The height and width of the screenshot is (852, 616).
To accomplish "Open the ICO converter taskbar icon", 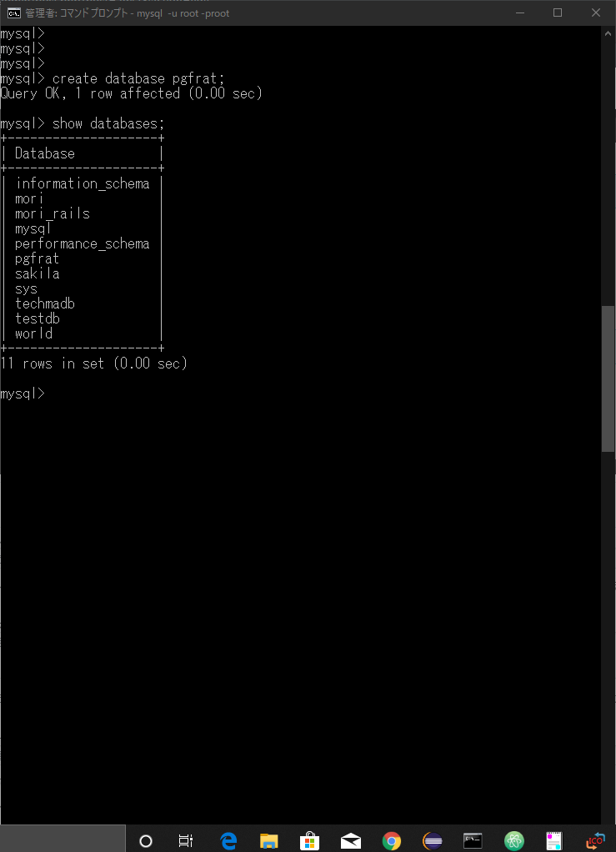I will click(595, 840).
